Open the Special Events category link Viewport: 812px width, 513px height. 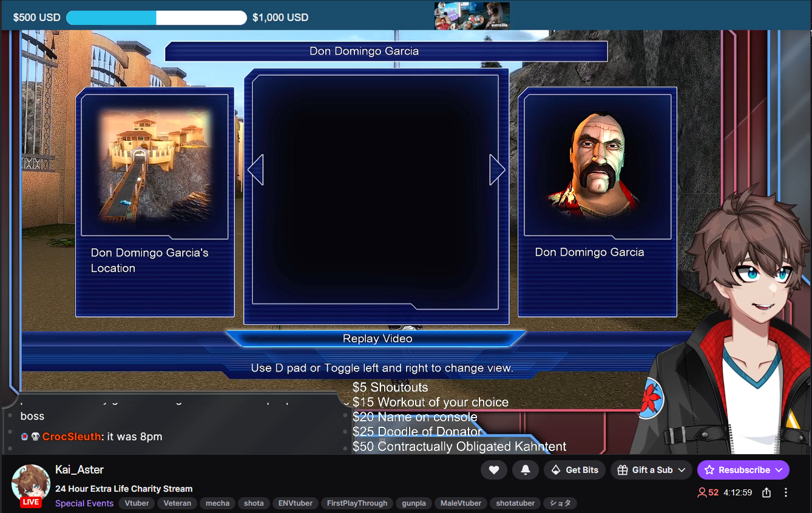click(84, 503)
